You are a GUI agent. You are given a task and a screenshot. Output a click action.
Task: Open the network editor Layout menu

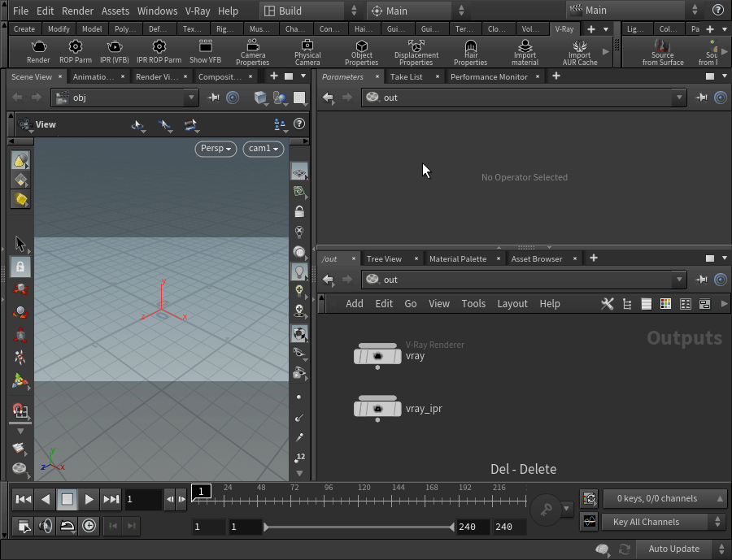click(512, 304)
